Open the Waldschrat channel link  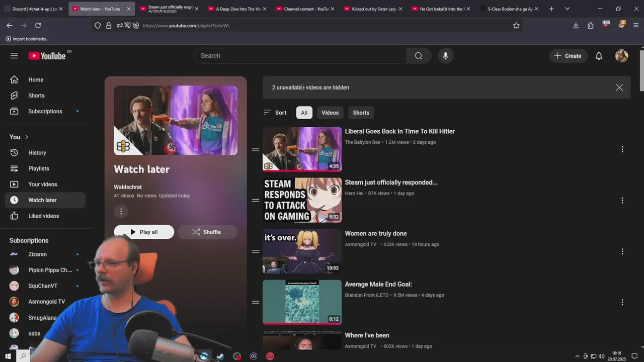(128, 187)
